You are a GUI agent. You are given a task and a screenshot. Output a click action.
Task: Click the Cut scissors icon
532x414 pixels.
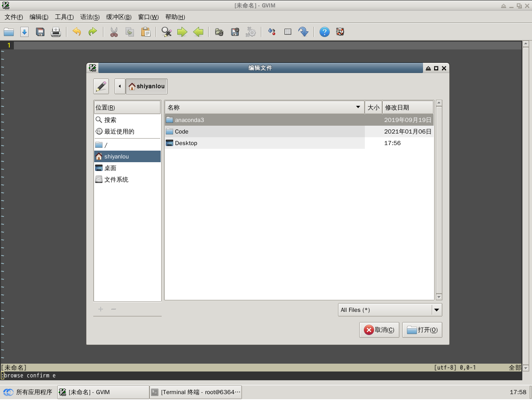(114, 32)
